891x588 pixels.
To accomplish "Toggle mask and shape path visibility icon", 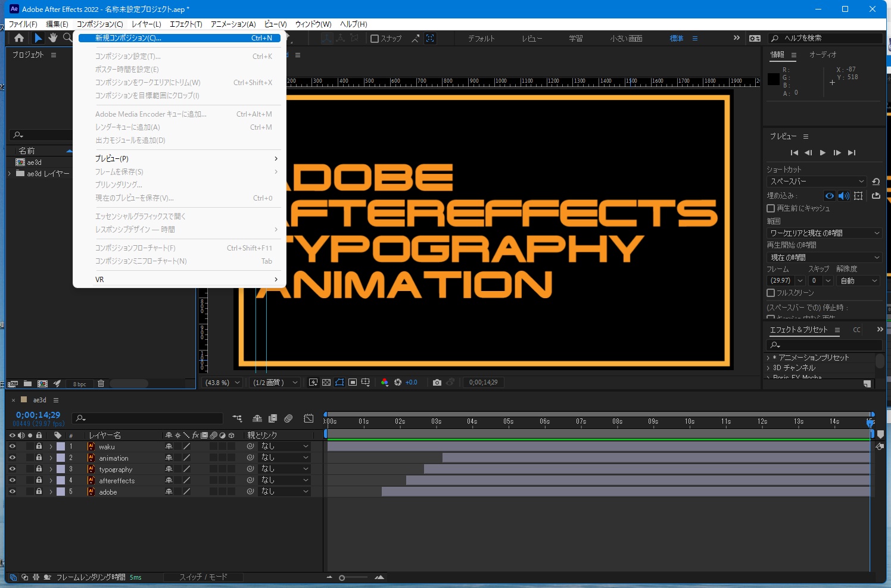I will coord(339,382).
